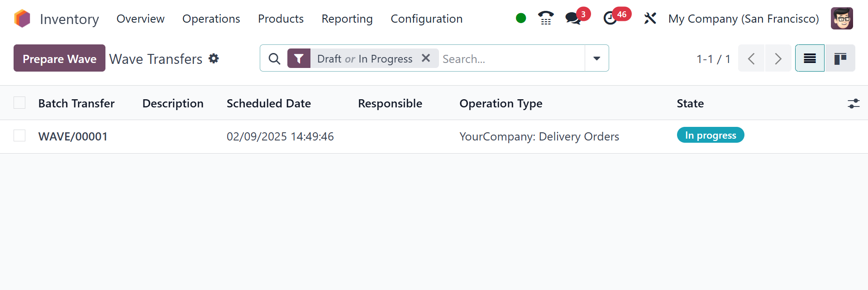Open the WAVE/00001 batch transfer record
Viewport: 868px width, 290px height.
pos(73,136)
